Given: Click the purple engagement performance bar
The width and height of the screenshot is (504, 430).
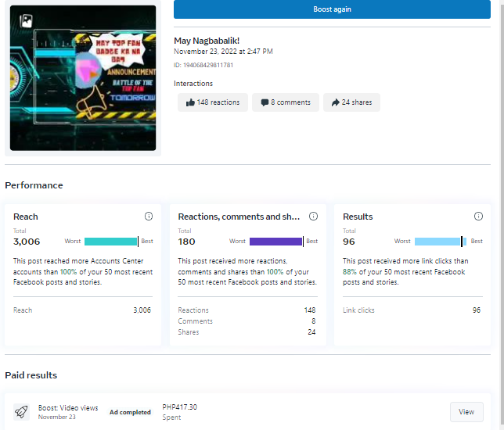Looking at the screenshot, I should click(x=275, y=242).
